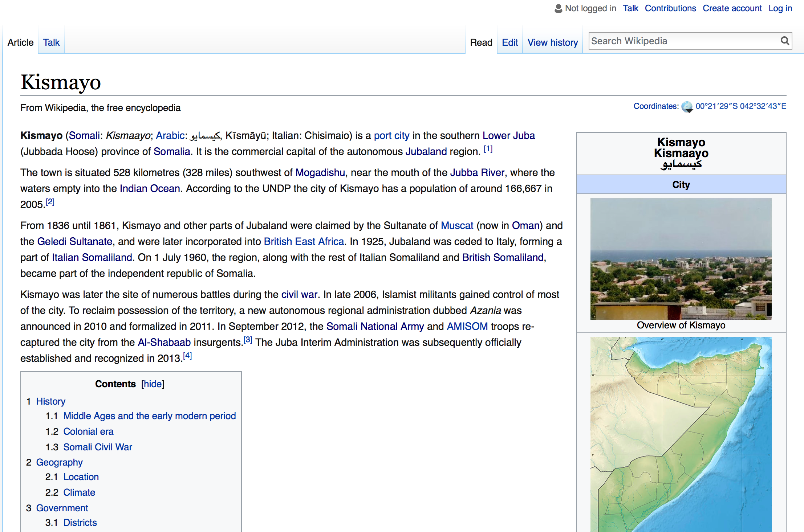Open the Jubba River link

[x=477, y=172]
